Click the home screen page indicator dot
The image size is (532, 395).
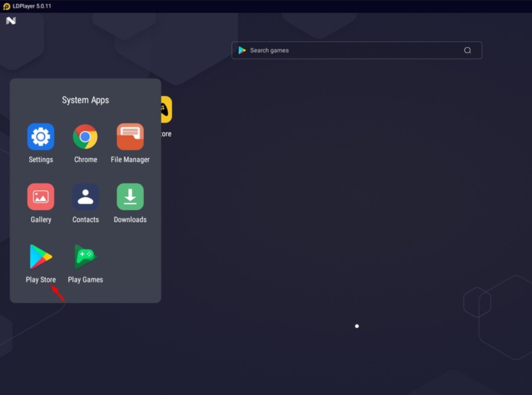pos(357,327)
